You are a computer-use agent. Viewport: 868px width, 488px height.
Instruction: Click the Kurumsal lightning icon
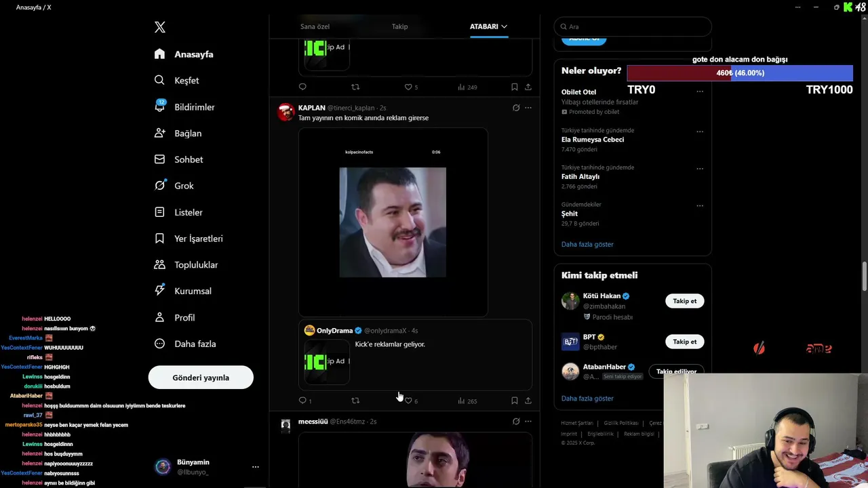pyautogui.click(x=159, y=291)
